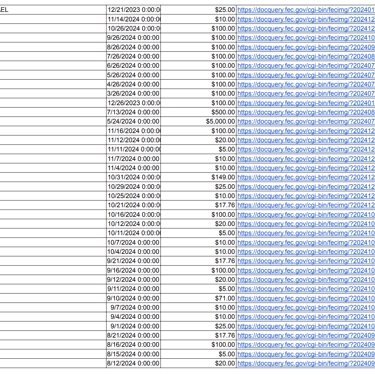Screen dimensions: 375x375
Task: Open the FEC link in the 12/21/2023 row
Action: 306,10
